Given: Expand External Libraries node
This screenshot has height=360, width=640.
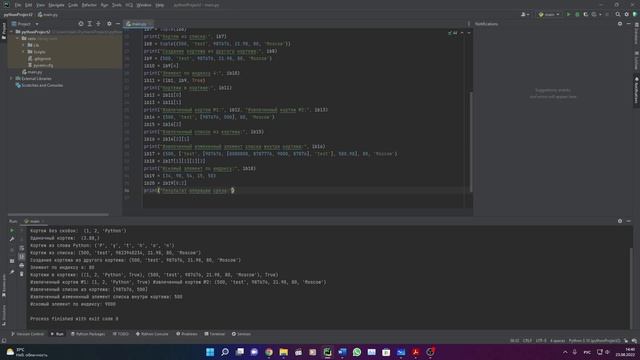Looking at the screenshot, I should 12,78.
